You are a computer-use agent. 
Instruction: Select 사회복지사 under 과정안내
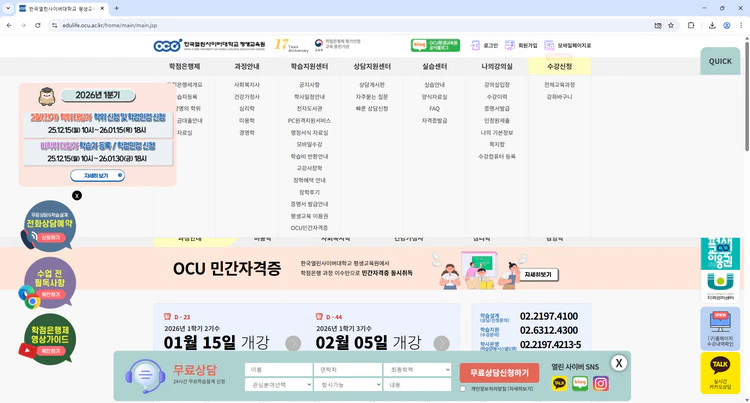pyautogui.click(x=247, y=85)
